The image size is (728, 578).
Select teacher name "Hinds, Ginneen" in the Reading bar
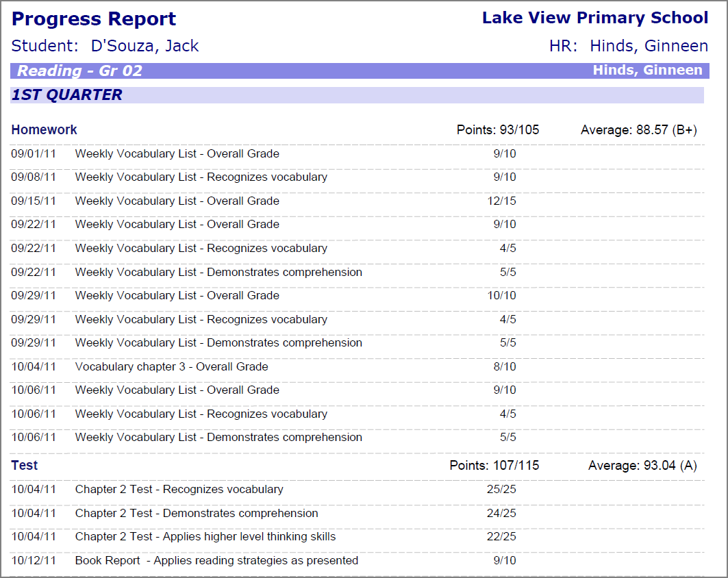(x=648, y=70)
